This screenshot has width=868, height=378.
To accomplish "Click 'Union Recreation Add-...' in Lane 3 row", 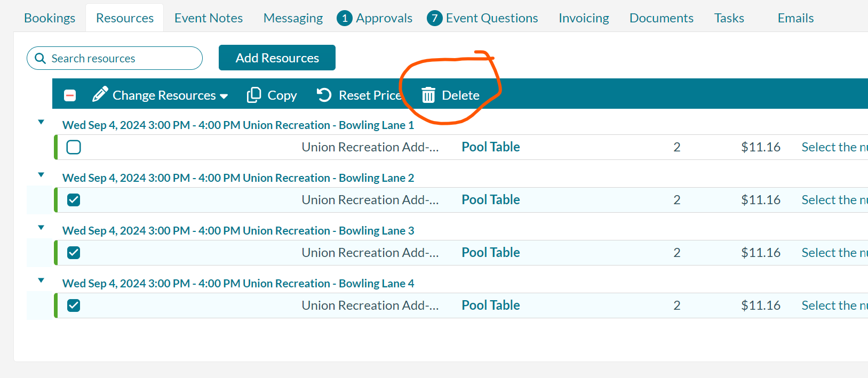I will 370,253.
